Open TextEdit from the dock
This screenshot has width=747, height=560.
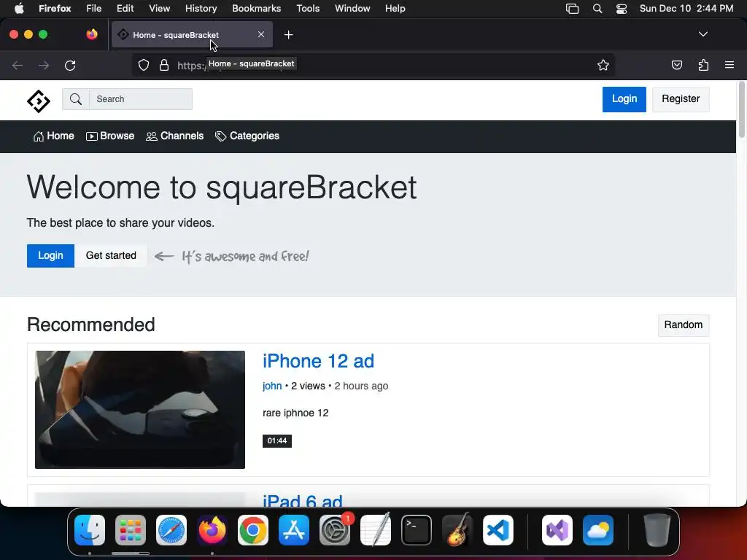coord(376,530)
